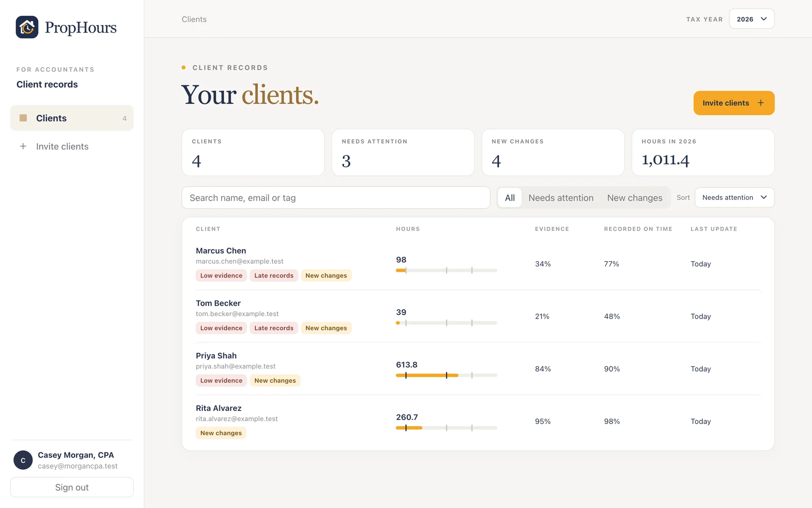Select the All filter tab
The height and width of the screenshot is (508, 812).
[510, 198]
